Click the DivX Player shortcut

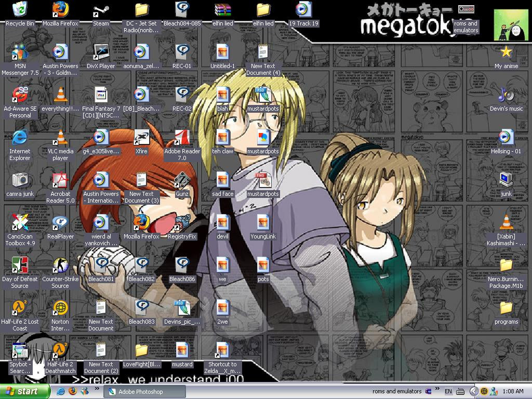click(x=101, y=52)
